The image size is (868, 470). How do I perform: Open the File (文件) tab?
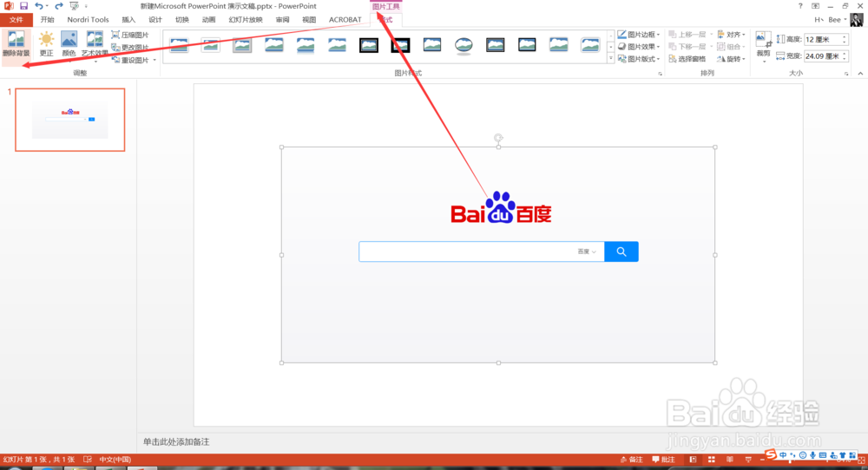click(x=16, y=19)
